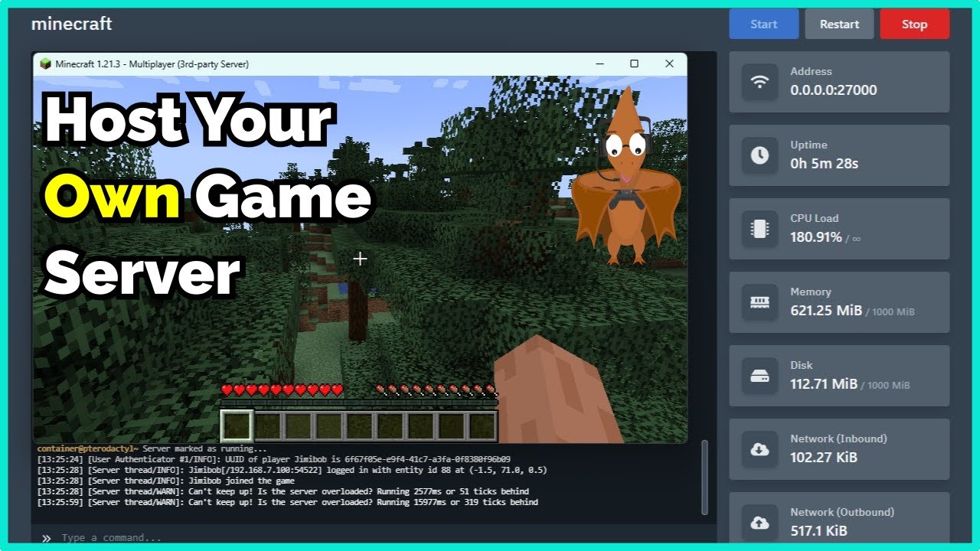The image size is (980, 551).
Task: Click the User Authenticator UUID log line
Action: (x=274, y=459)
